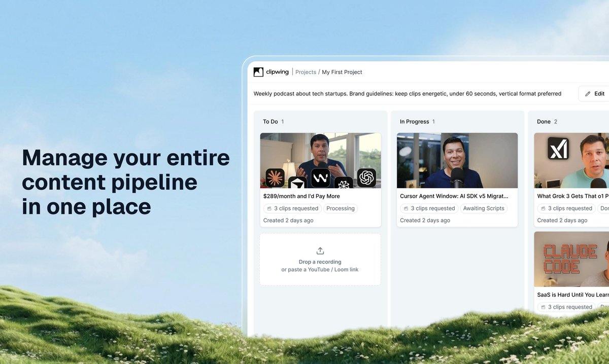Click clips icon on the Cursor Agent card tag
This screenshot has width=609, height=364.
coord(406,208)
